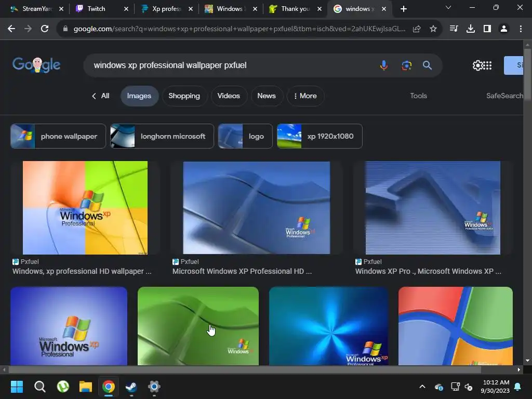The image size is (532, 399).
Task: Open the Tools options
Action: (418, 96)
